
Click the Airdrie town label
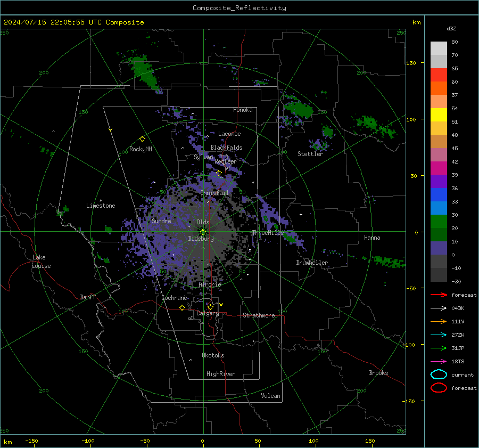coord(210,284)
